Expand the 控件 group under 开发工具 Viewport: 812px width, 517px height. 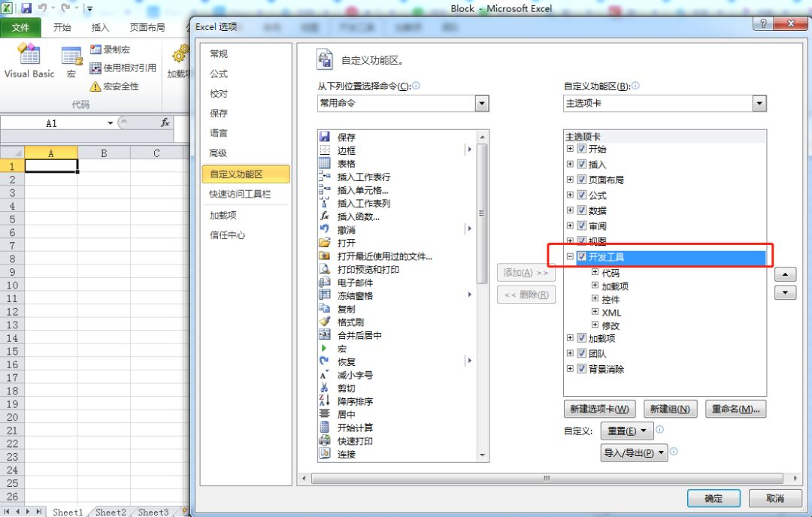click(594, 298)
